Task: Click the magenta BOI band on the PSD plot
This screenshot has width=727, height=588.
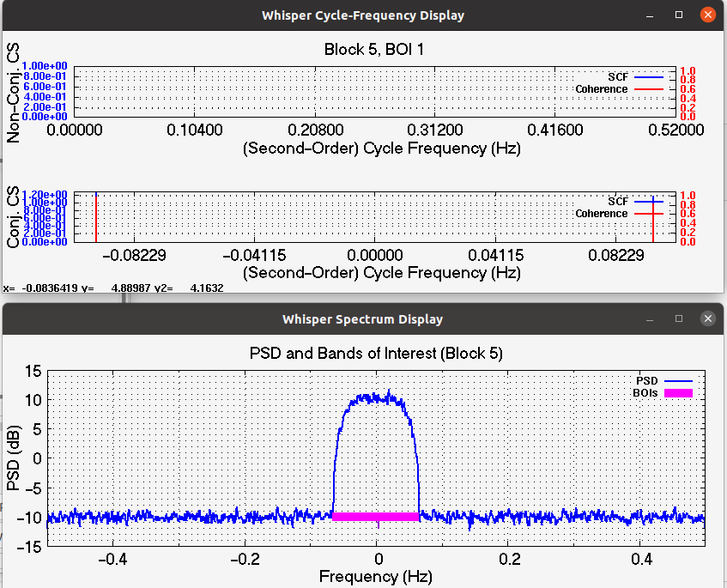Action: coord(373,517)
